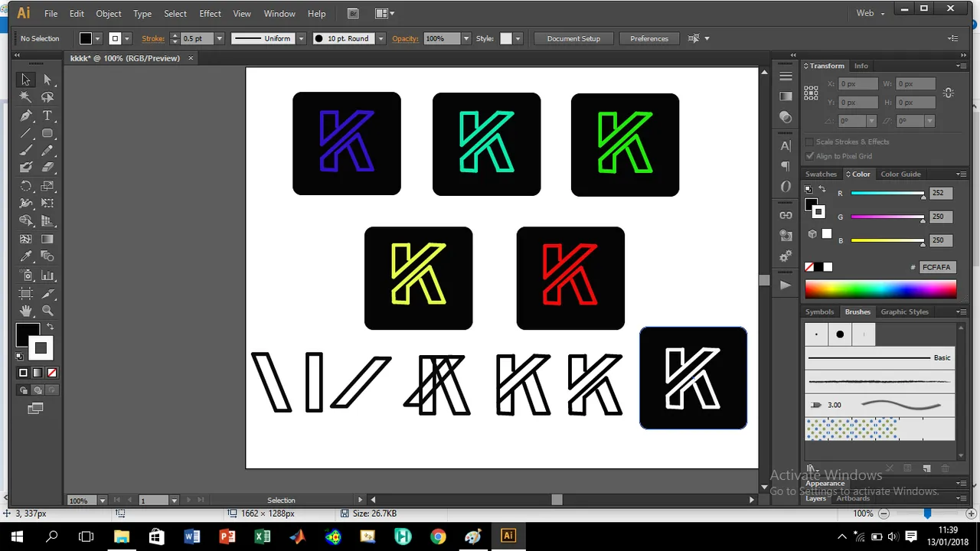Select the Artboard tool
This screenshot has height=551, width=980.
(26, 293)
